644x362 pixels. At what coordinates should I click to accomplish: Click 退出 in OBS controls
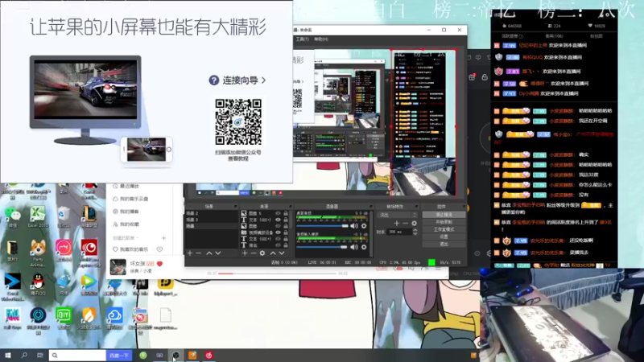pos(444,244)
